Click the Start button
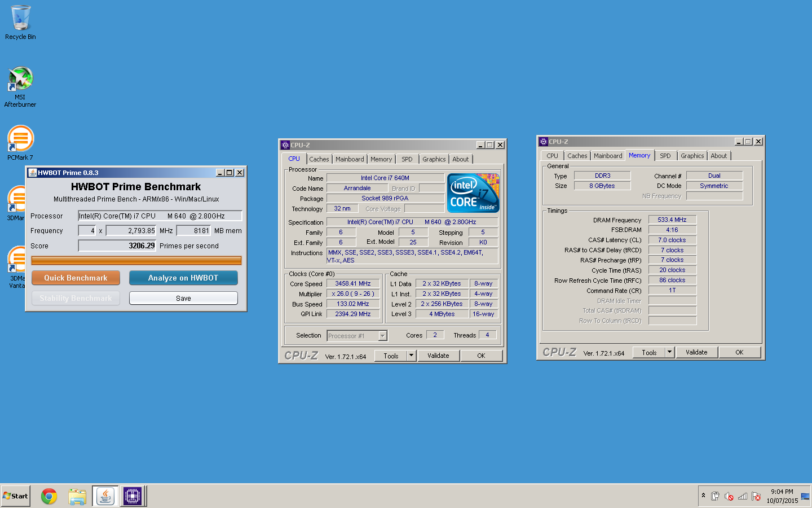The height and width of the screenshot is (508, 812). coord(15,496)
